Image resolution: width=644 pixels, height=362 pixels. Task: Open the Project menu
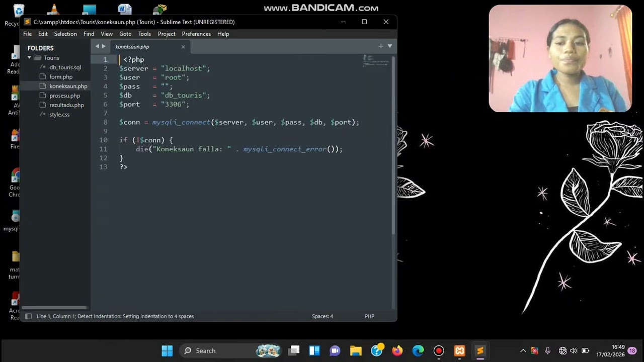pos(167,34)
